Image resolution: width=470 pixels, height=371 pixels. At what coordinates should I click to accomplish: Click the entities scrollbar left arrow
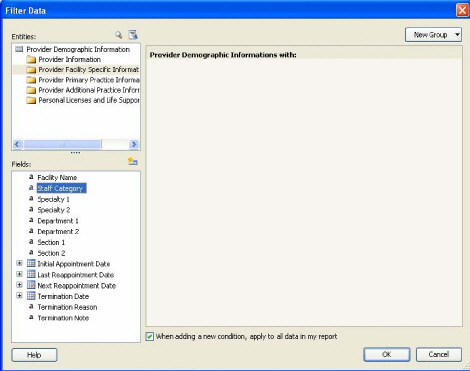click(17, 144)
